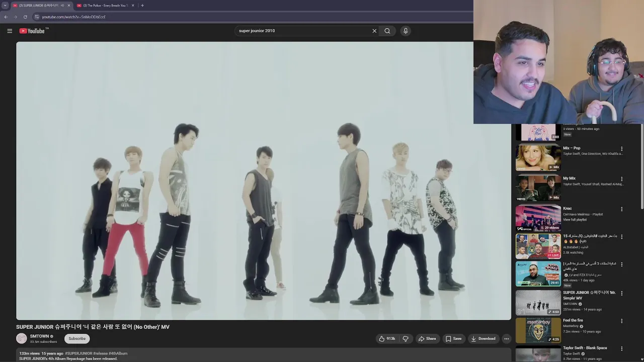The width and height of the screenshot is (644, 362).
Task: Open the tab search dropdown arrow
Action: coord(5,6)
